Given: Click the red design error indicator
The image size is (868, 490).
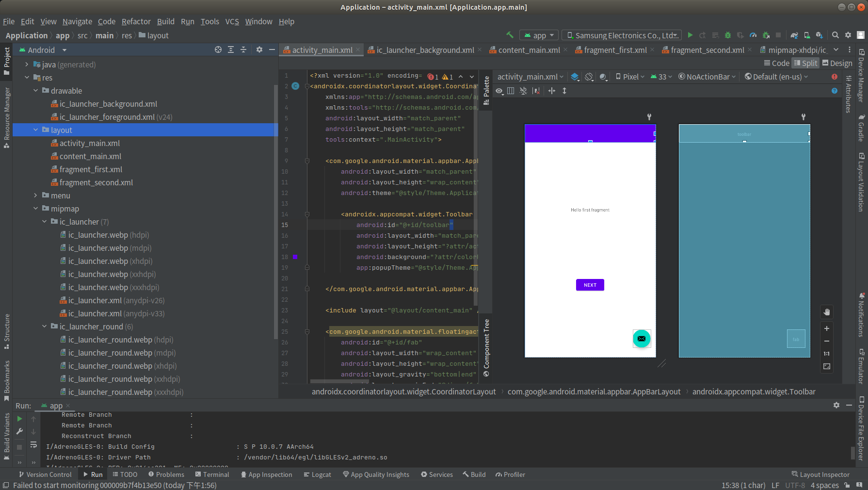Looking at the screenshot, I should tap(835, 77).
